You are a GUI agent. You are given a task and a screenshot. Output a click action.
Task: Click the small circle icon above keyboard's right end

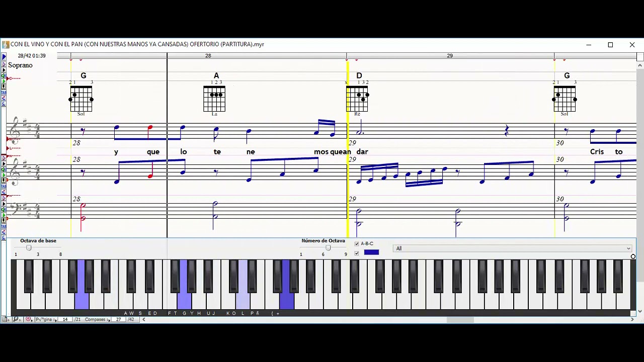click(633, 256)
